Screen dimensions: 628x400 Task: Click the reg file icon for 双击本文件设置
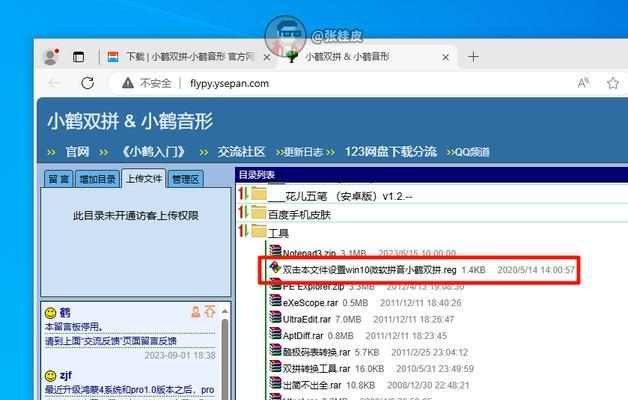coord(275,267)
